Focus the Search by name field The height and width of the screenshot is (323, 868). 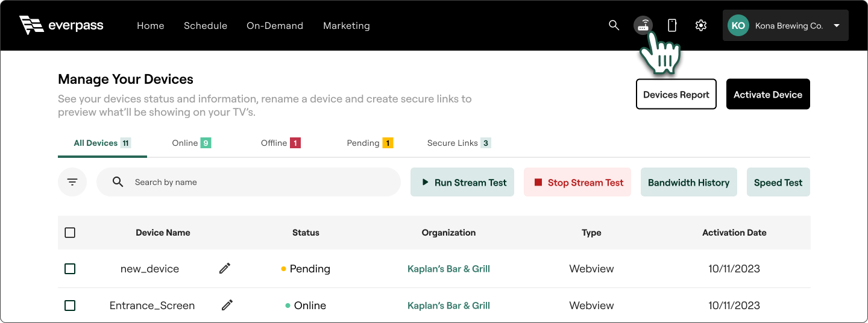pos(248,182)
